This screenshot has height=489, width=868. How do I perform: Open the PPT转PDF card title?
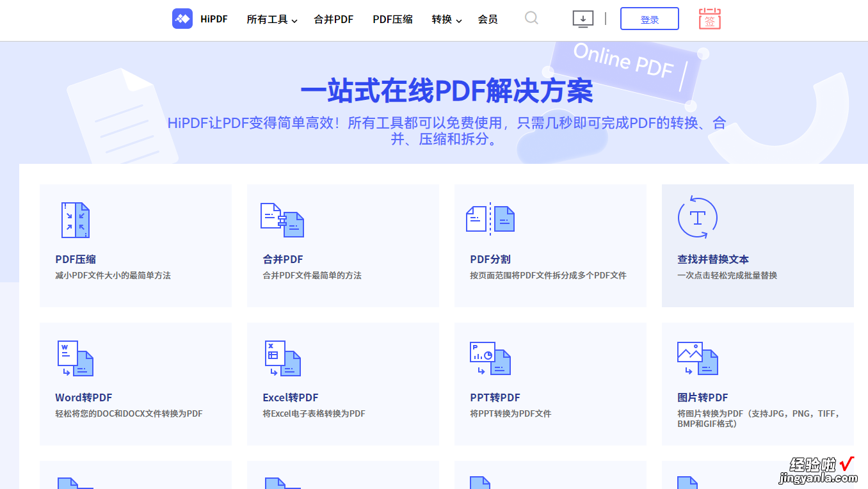coord(495,397)
